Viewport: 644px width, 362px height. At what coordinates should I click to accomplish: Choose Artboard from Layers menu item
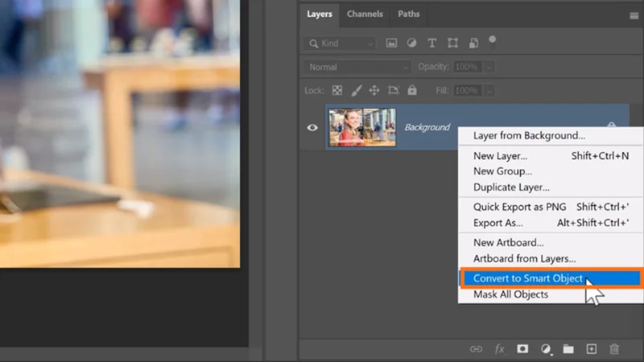click(x=551, y=258)
